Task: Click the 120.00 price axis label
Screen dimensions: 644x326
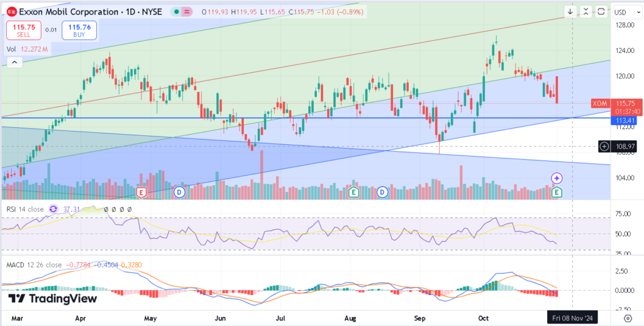Action: pos(626,76)
